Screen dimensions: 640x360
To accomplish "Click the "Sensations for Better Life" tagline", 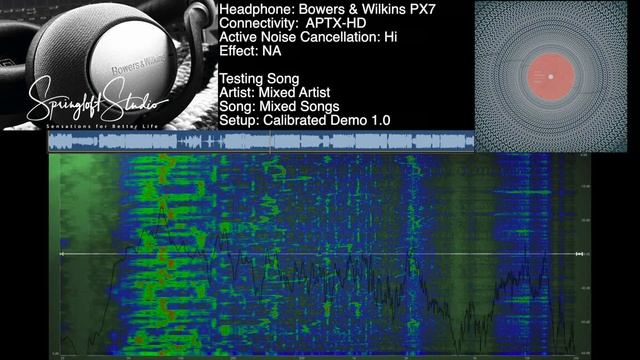I will point(102,127).
